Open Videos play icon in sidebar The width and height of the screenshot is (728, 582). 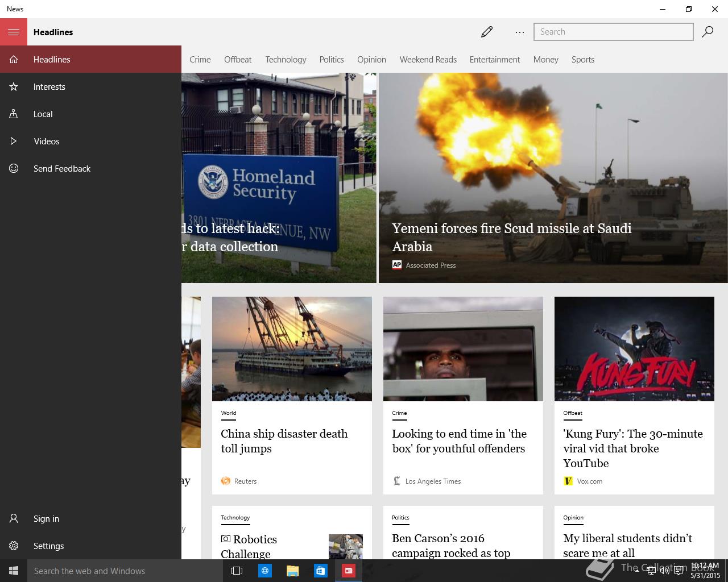[14, 142]
